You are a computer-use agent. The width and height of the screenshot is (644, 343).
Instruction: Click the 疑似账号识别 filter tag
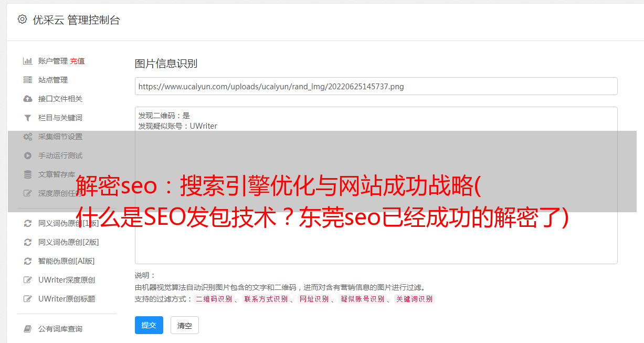click(362, 299)
